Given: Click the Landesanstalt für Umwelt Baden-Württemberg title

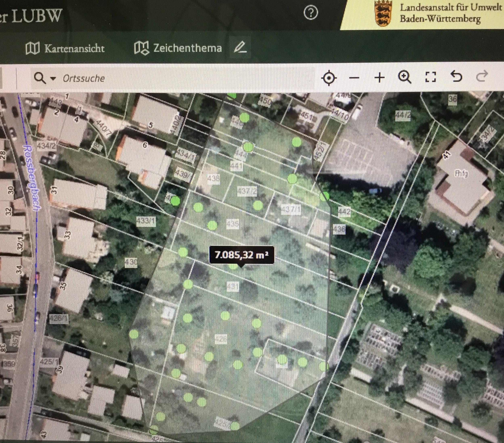Looking at the screenshot, I should pos(451,13).
